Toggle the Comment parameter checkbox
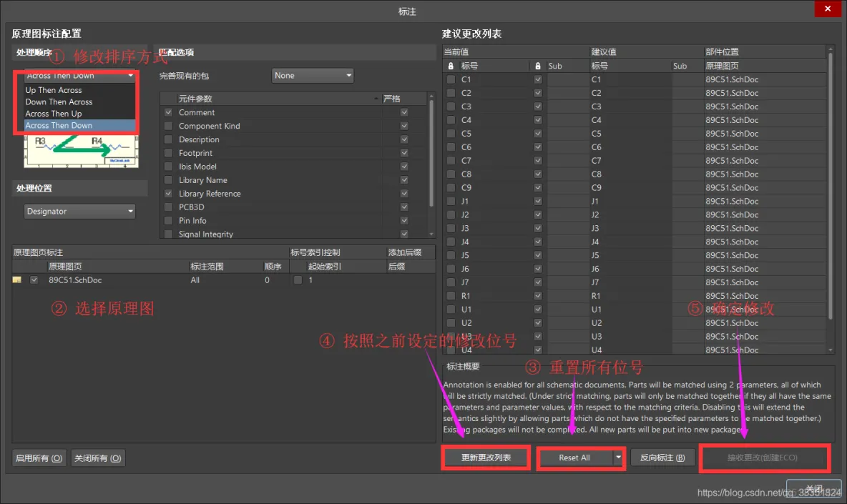 coord(169,112)
